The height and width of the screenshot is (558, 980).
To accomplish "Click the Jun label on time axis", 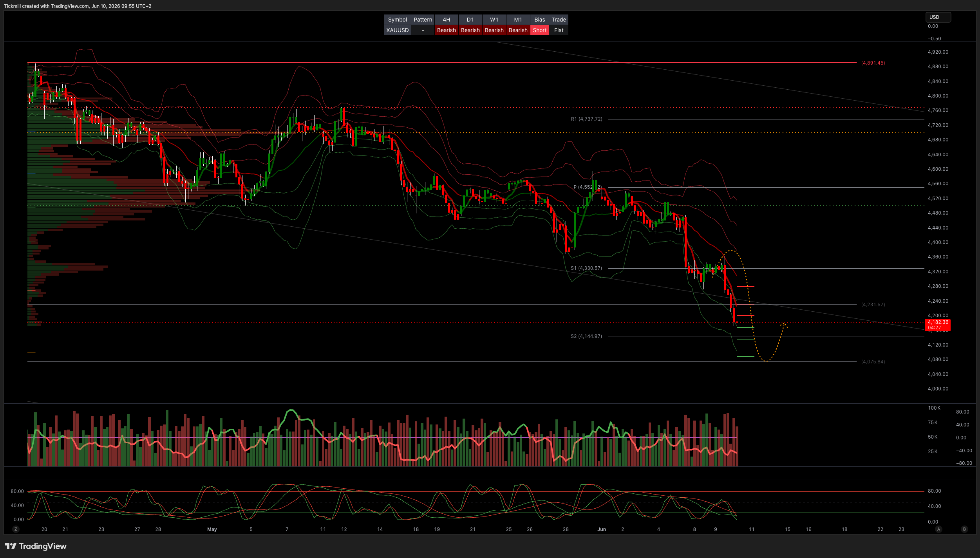I will click(x=602, y=529).
